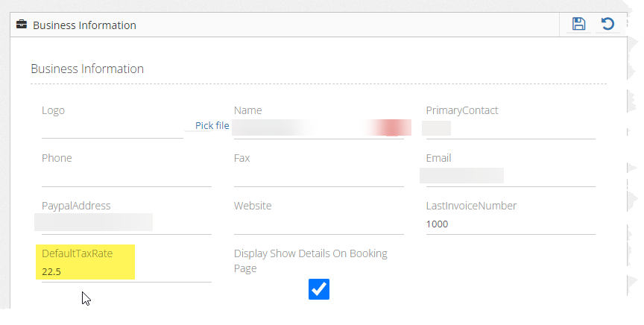Click the save disk icon

click(578, 25)
